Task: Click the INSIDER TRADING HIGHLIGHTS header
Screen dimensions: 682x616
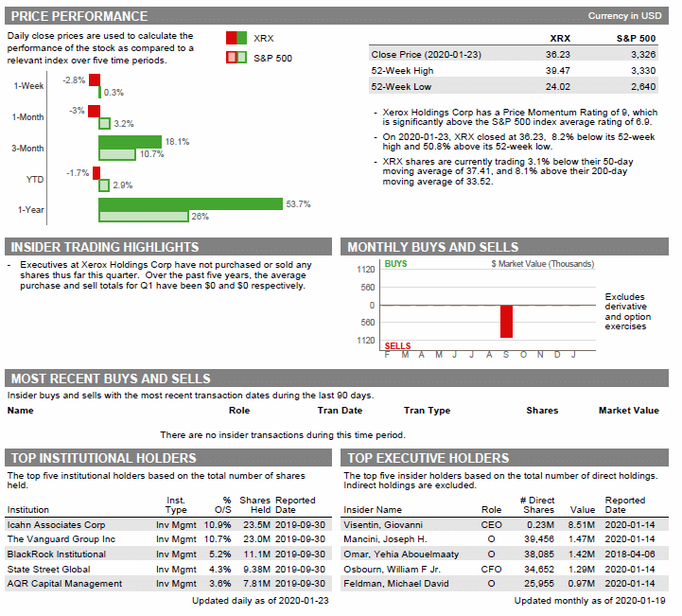Action: tap(167, 247)
